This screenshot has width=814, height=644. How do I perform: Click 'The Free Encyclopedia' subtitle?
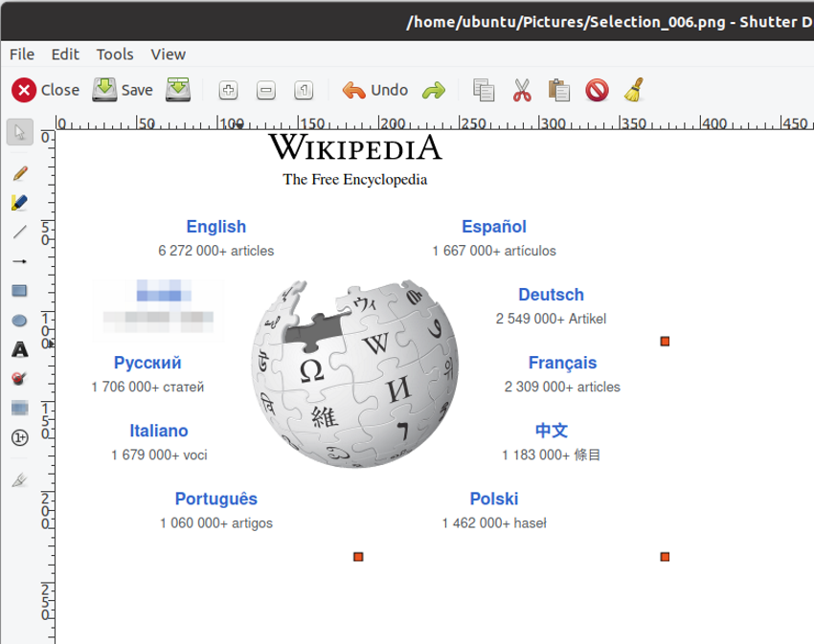click(355, 180)
